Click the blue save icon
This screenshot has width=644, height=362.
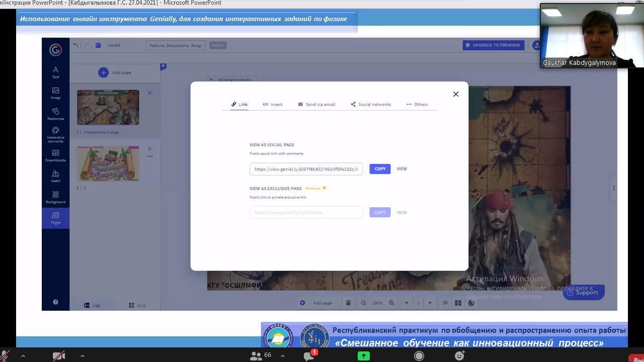98,45
